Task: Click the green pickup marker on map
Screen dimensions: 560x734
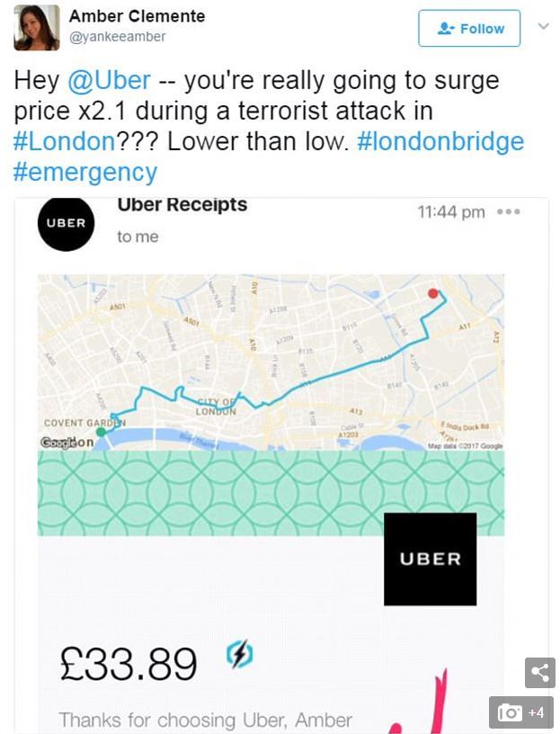Action: (101, 432)
